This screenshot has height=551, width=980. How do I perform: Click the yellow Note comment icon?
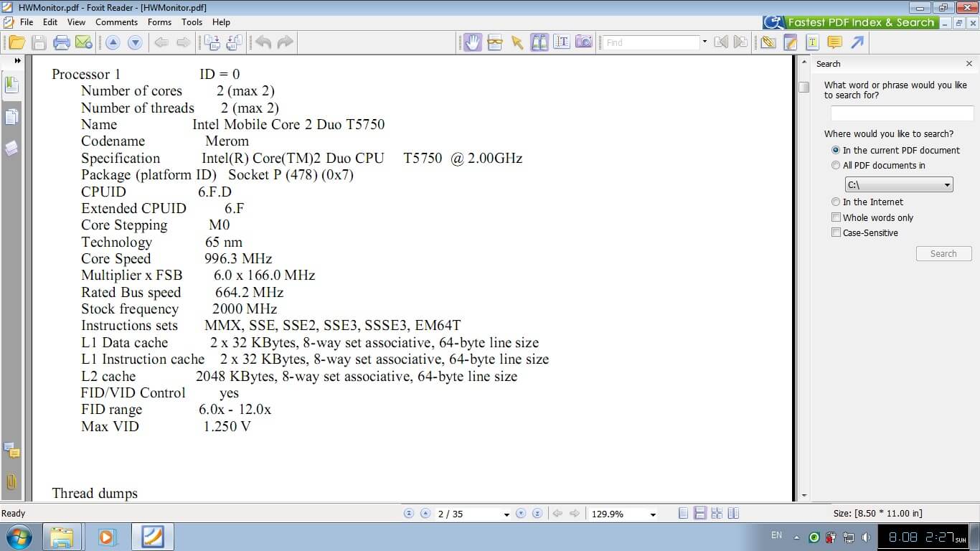coord(834,42)
